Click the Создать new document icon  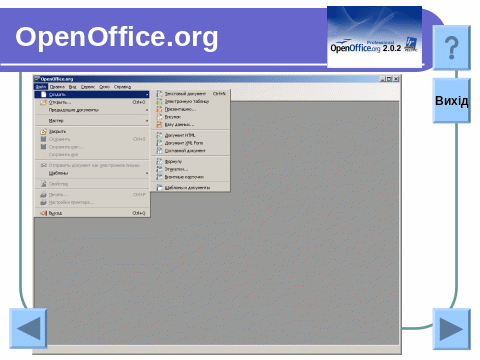pyautogui.click(x=43, y=94)
